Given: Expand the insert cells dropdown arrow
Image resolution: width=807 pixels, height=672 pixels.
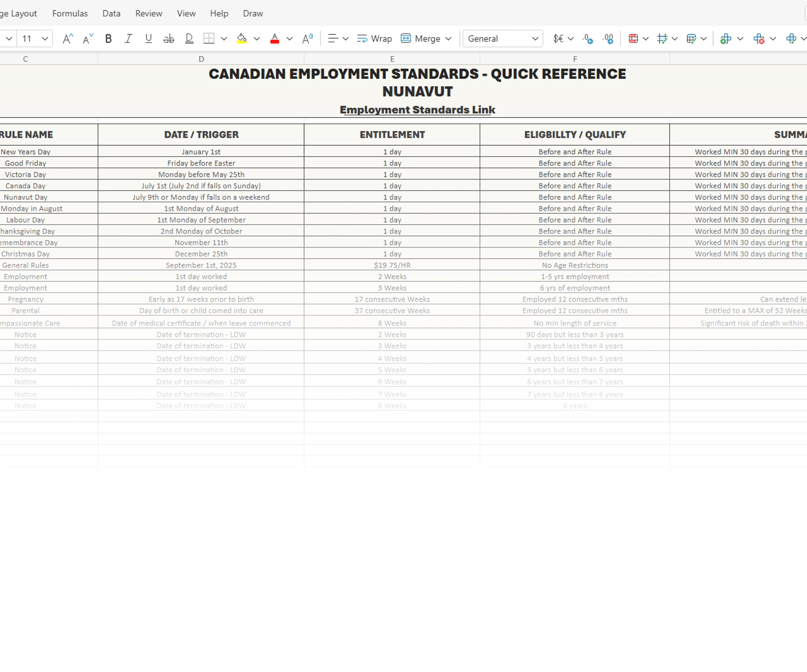Looking at the screenshot, I should click(740, 39).
